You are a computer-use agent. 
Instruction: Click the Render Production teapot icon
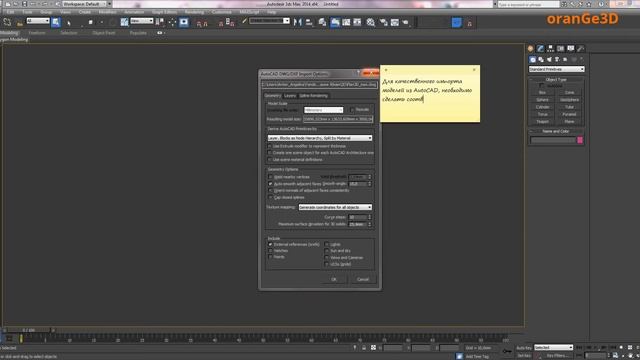(x=406, y=22)
